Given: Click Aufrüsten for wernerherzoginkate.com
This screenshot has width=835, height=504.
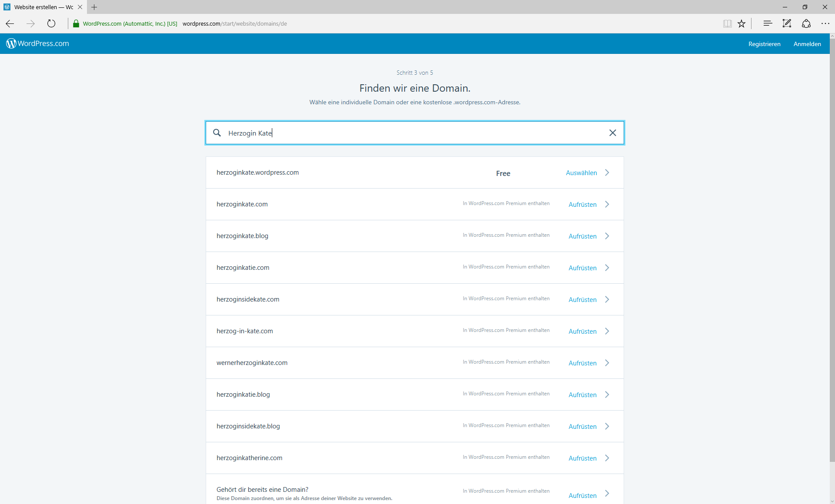Looking at the screenshot, I should [x=582, y=363].
